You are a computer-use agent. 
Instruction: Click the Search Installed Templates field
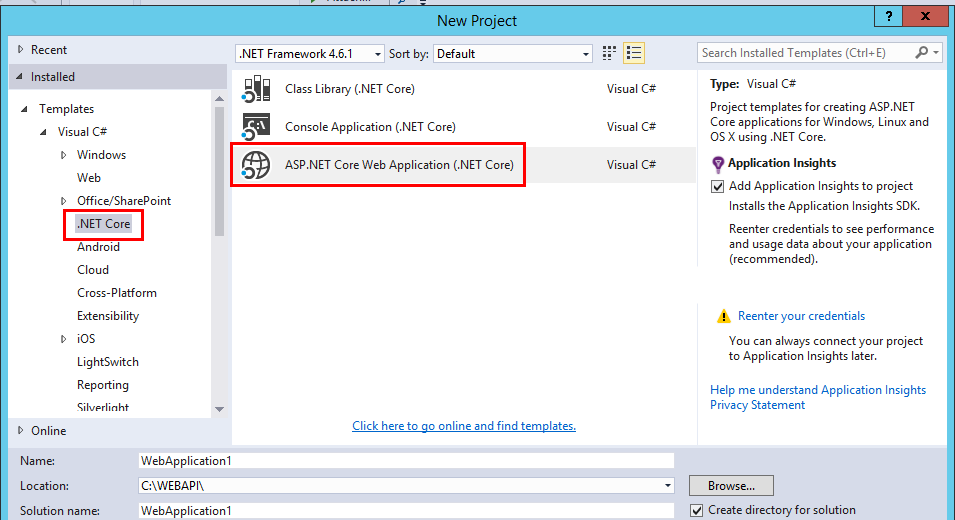click(x=805, y=53)
